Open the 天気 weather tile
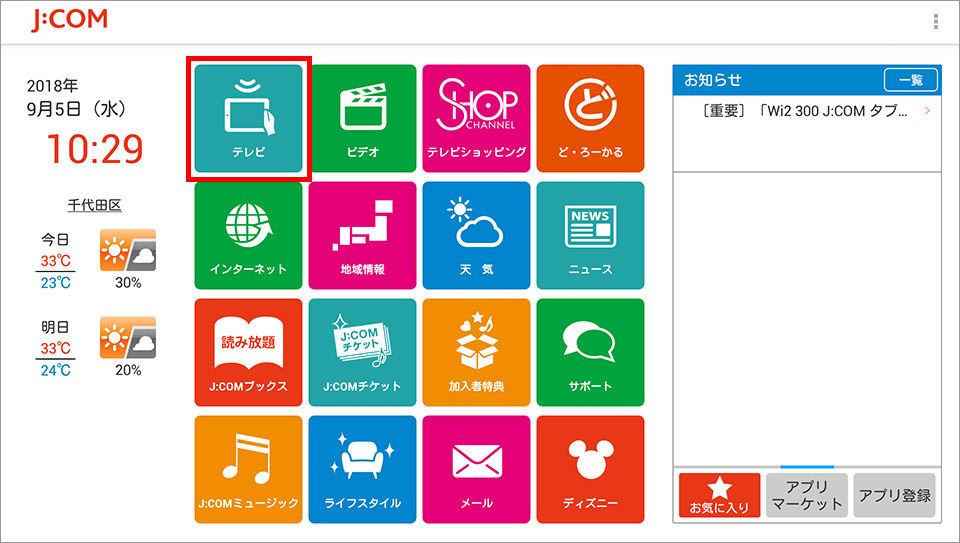Viewport: 960px width, 543px height. (x=476, y=236)
